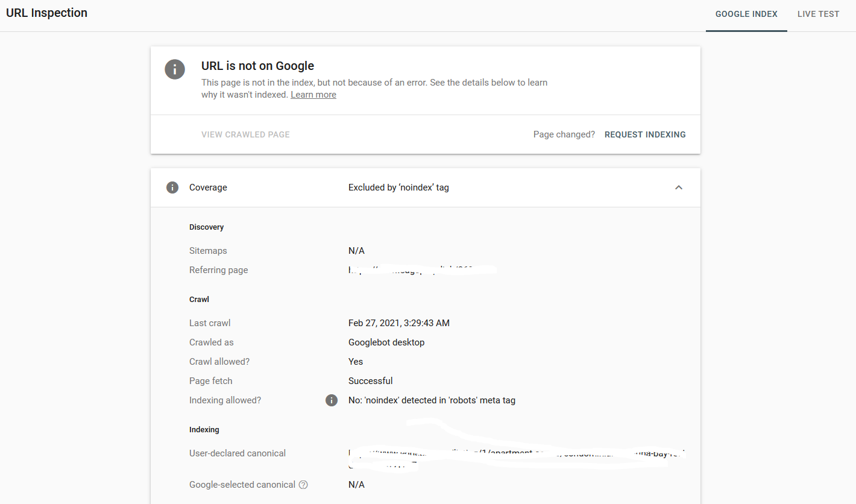Click the 'Googlebot desktop' value
856x504 pixels.
386,342
